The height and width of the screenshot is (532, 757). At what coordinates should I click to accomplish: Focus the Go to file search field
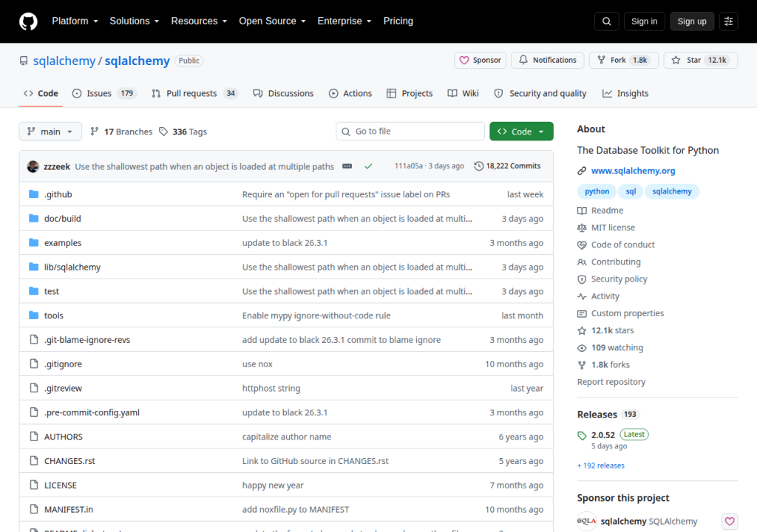point(410,132)
